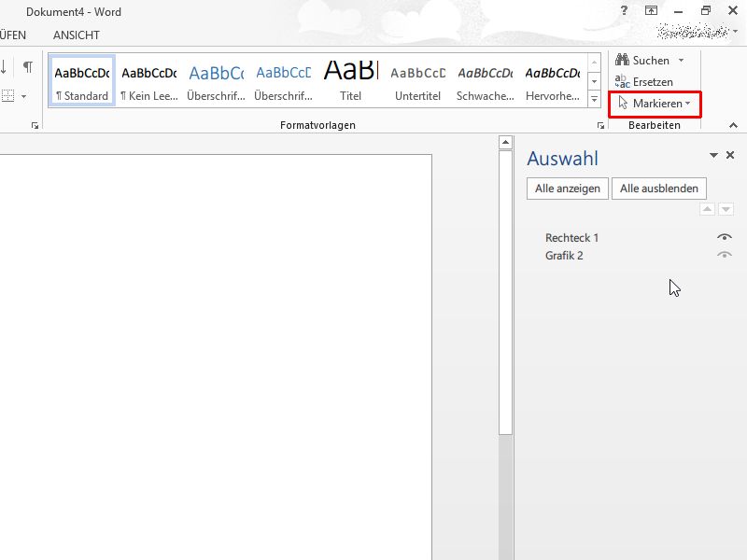This screenshot has height=560, width=747.
Task: Apply the first Überschrift style
Action: coord(217,80)
